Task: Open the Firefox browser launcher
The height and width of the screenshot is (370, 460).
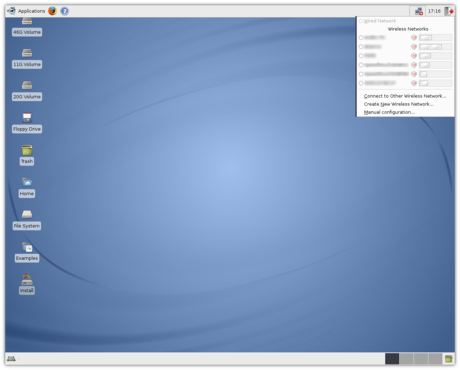Action: 52,11
